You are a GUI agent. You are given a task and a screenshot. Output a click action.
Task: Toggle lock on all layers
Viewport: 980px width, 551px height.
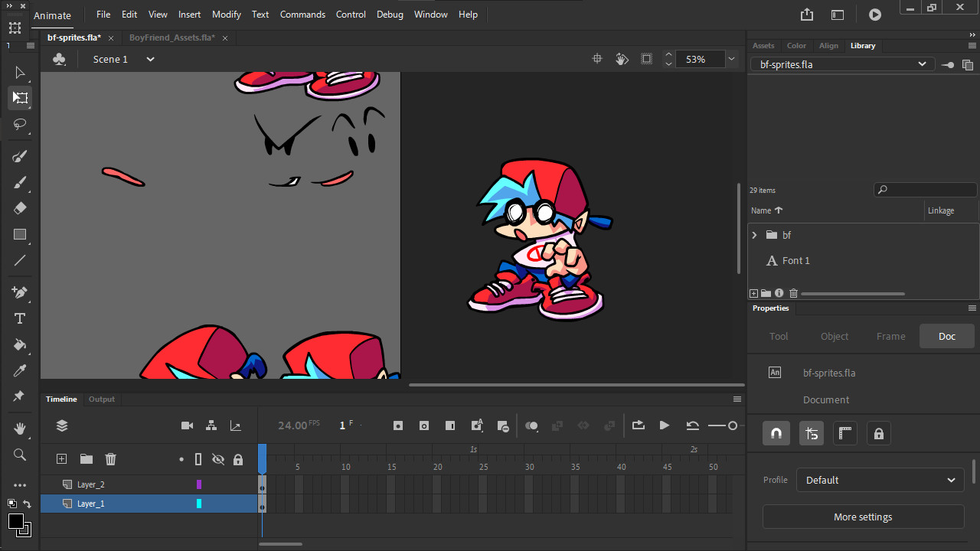pyautogui.click(x=238, y=459)
